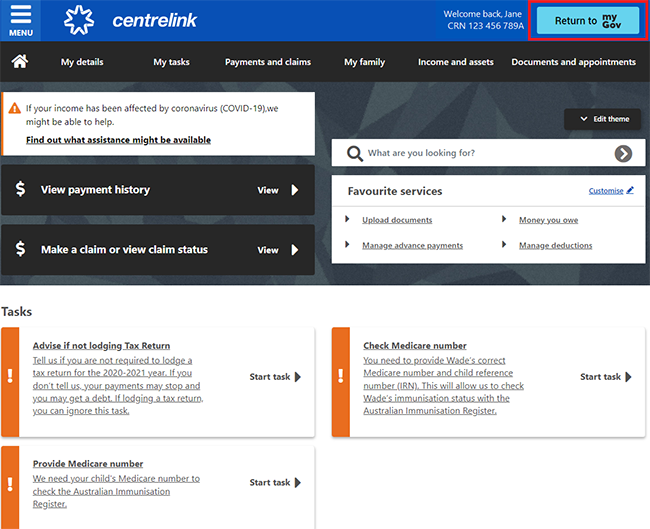
Task: Click arrow next to View payment history
Action: click(x=295, y=190)
